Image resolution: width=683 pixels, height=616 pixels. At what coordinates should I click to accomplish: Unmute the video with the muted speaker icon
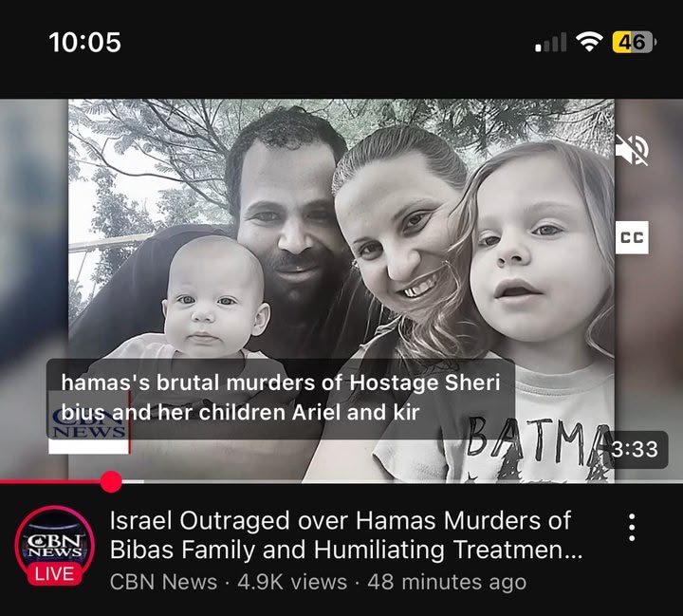click(x=632, y=150)
